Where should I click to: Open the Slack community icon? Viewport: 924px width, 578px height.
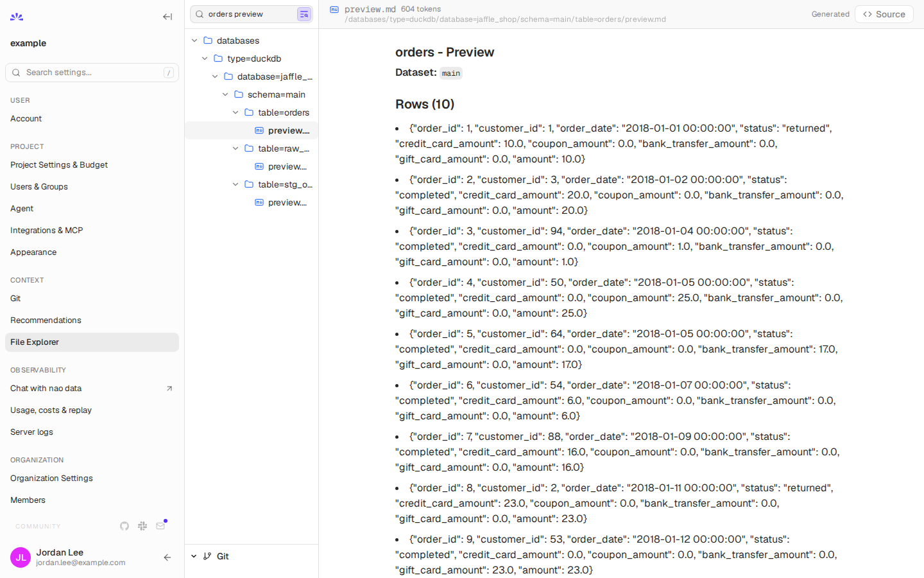[142, 526]
